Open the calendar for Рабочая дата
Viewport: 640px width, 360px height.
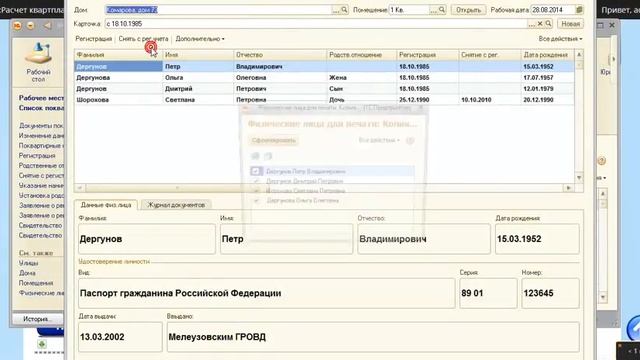579,10
